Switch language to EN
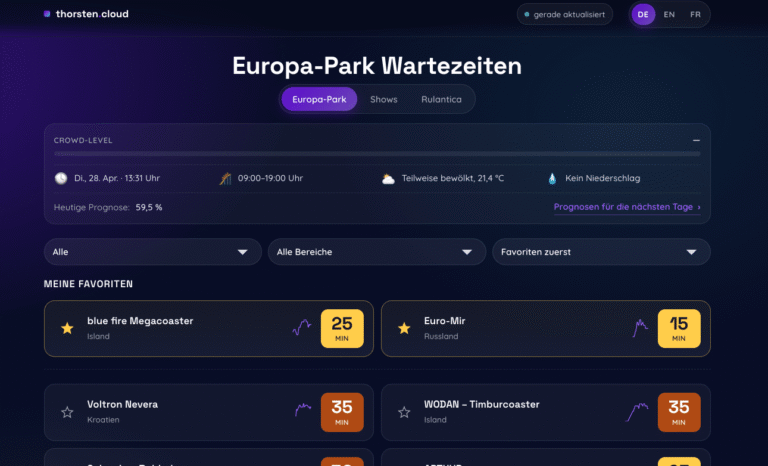This screenshot has width=768, height=466. [669, 15]
